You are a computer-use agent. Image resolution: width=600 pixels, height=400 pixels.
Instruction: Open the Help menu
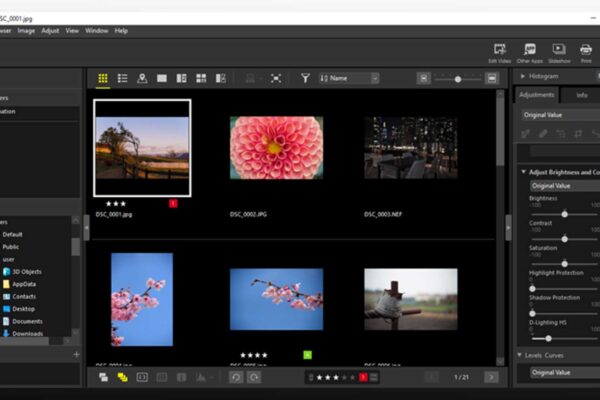pyautogui.click(x=121, y=31)
